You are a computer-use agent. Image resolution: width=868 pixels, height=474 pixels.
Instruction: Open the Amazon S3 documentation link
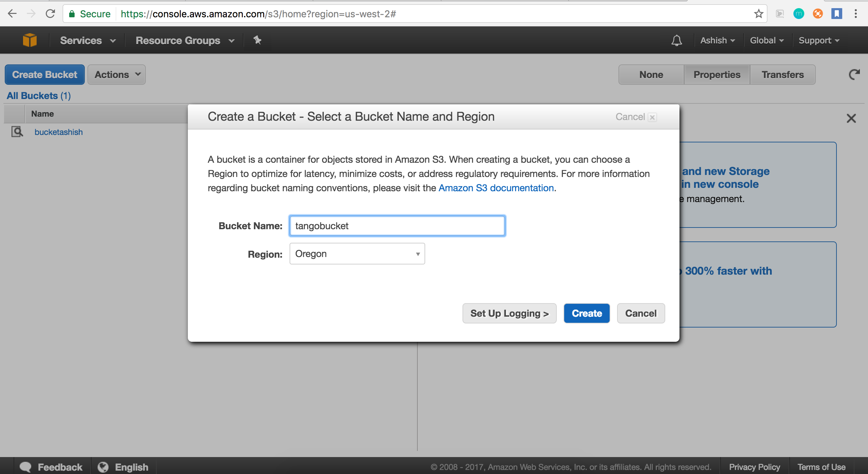tap(496, 188)
